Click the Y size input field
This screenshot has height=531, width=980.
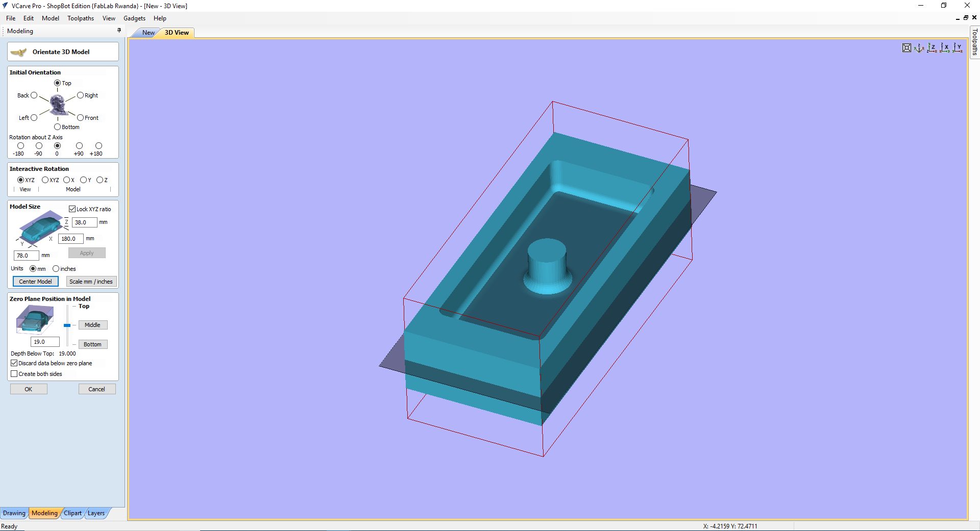(x=27, y=256)
